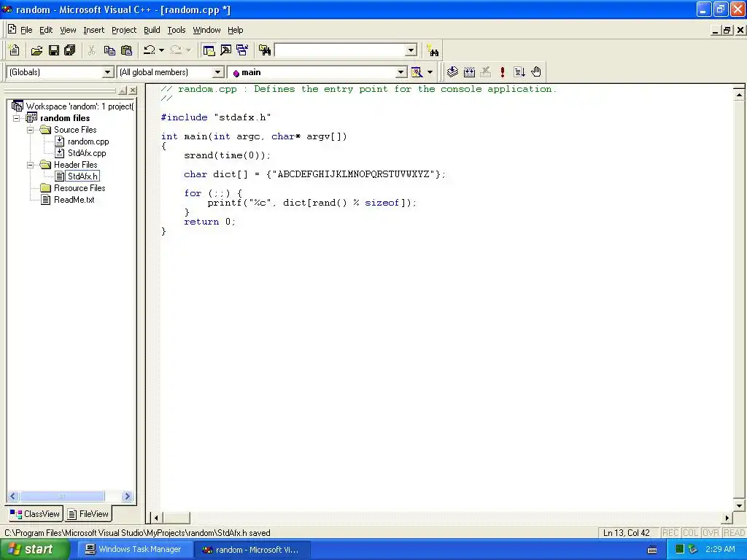Screen dimensions: 747x560
Task: Click the Go debug icon
Action: (x=519, y=72)
